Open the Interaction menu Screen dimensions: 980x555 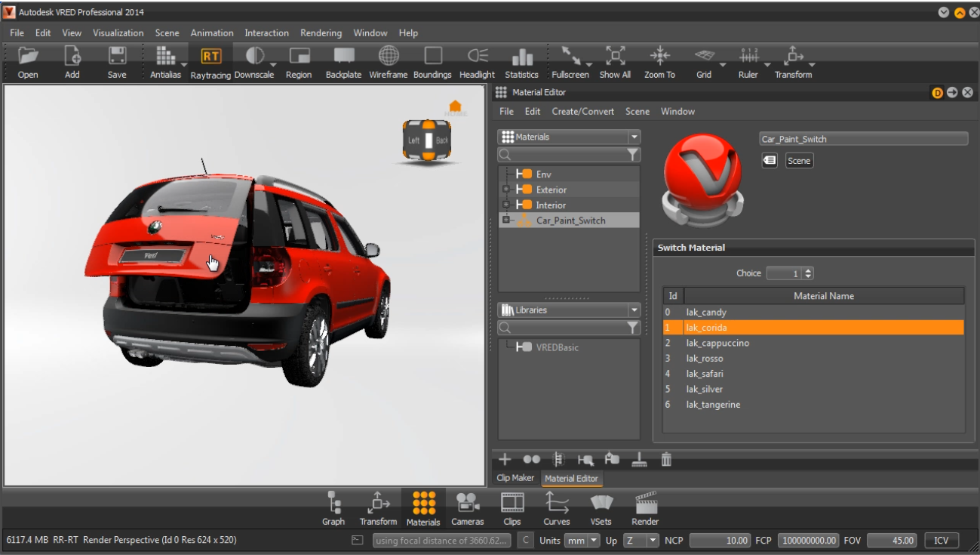[x=267, y=33]
